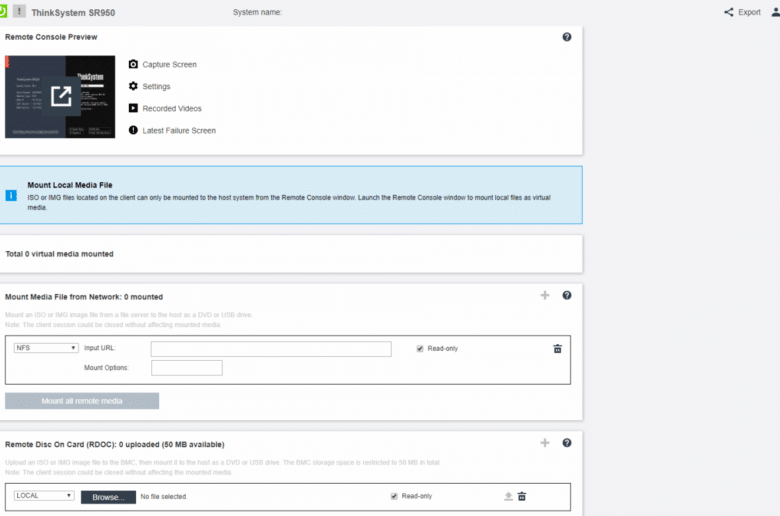Click 'No file selected.' text
Screen dimensions: 780x516
(164, 497)
